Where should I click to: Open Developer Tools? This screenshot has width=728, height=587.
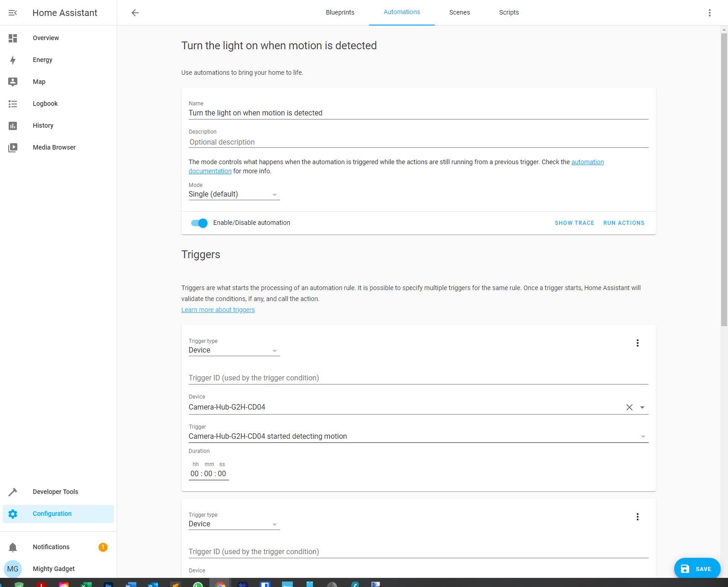tap(55, 492)
